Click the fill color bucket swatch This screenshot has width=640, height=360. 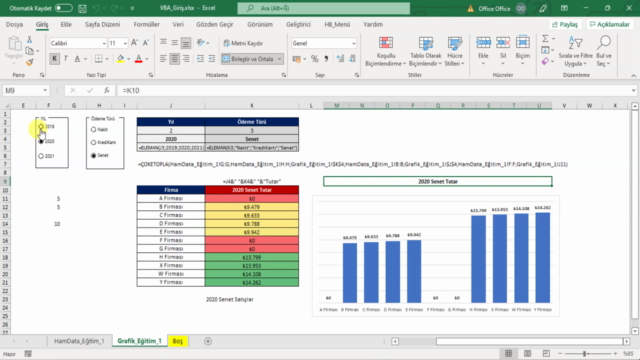[x=120, y=59]
